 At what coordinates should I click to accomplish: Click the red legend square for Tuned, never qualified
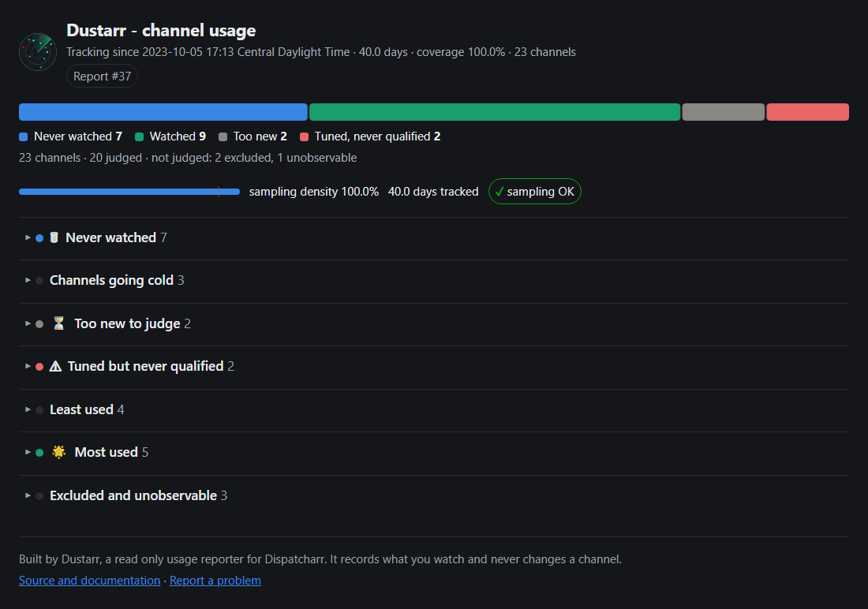pyautogui.click(x=304, y=136)
